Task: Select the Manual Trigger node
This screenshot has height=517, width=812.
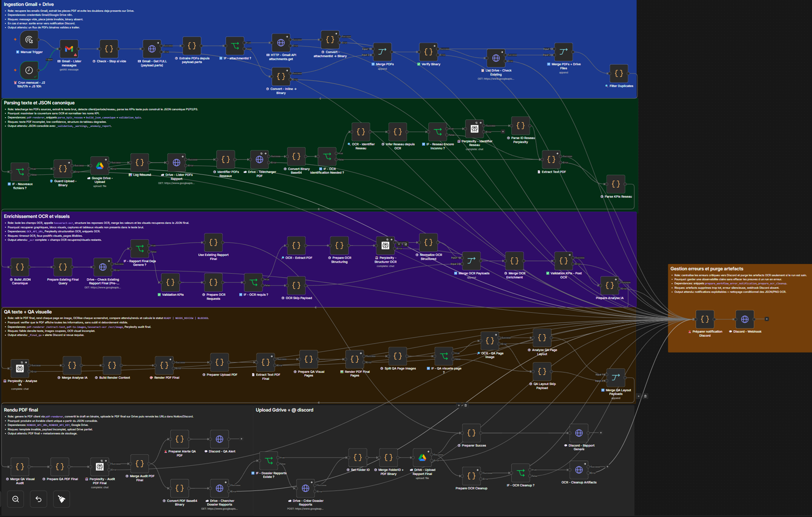Action: (x=29, y=40)
